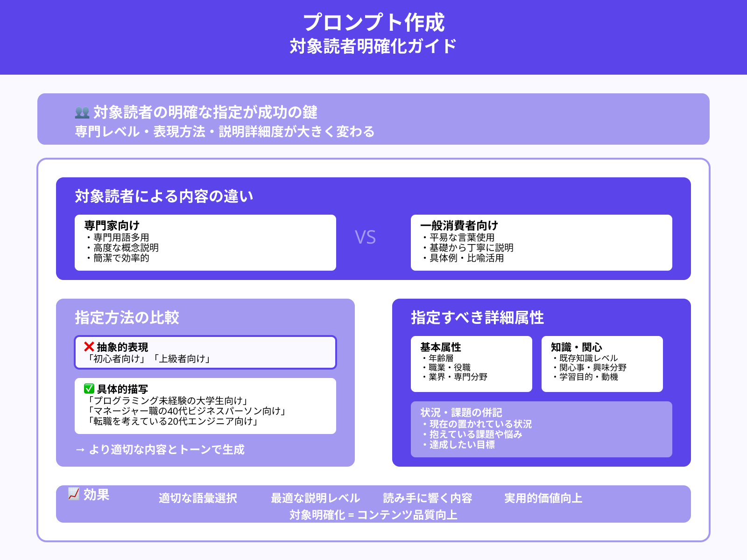Click the bullet 高度な概念説明

[121, 248]
